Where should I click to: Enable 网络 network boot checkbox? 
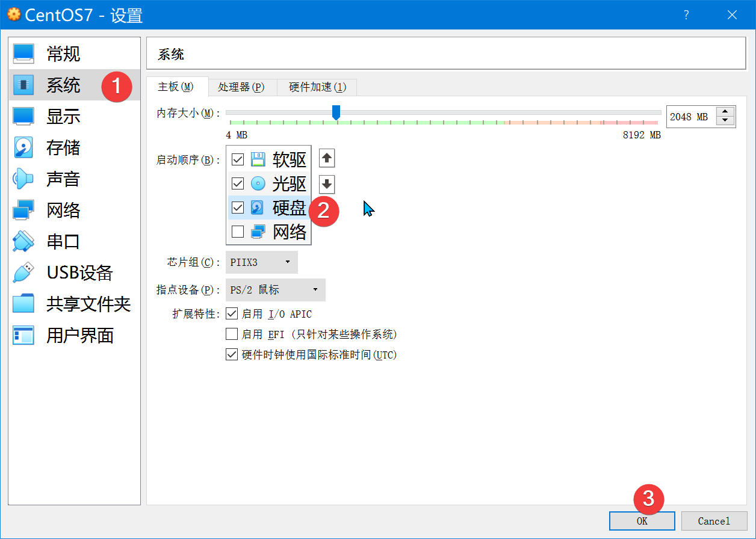tap(238, 232)
